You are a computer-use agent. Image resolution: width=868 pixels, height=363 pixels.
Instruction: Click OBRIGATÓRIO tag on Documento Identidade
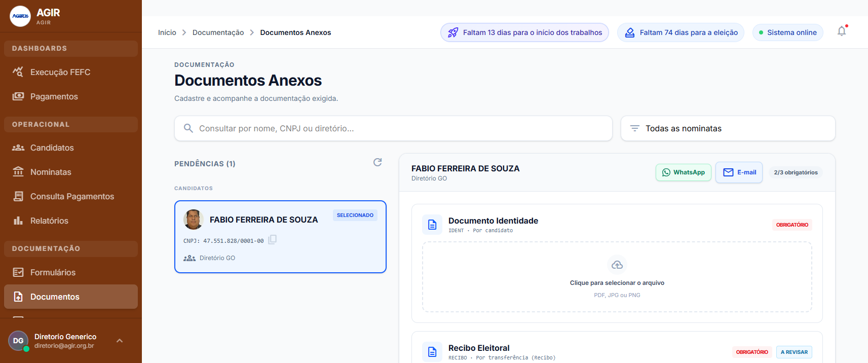pos(792,225)
